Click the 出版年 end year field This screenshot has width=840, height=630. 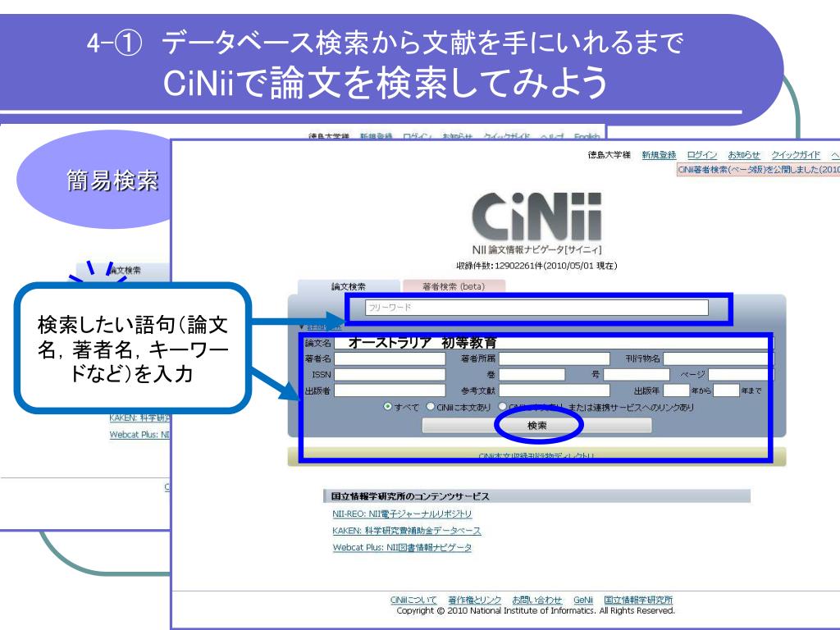[x=727, y=390]
